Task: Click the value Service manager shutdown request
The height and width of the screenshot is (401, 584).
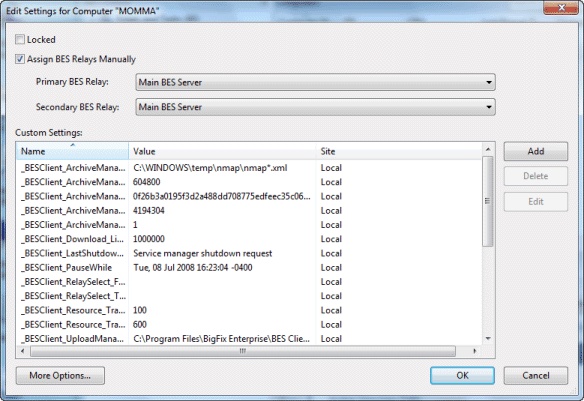Action: click(x=203, y=253)
